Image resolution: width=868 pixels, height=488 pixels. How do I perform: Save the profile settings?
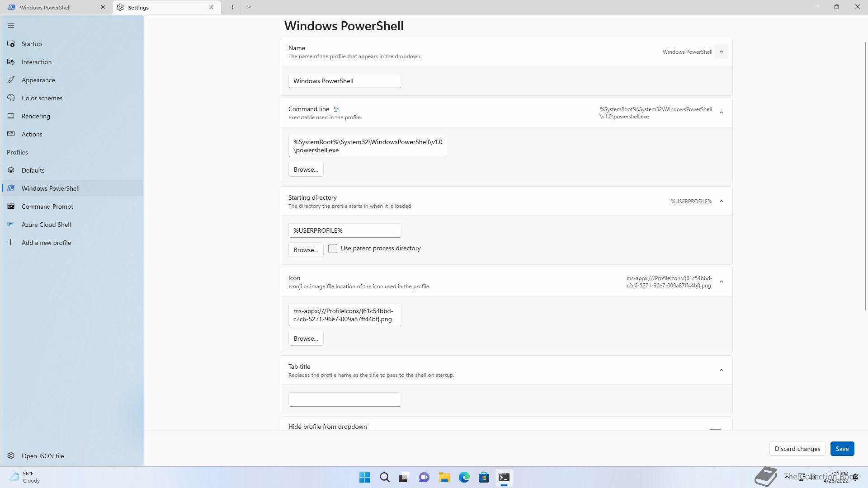pos(842,449)
